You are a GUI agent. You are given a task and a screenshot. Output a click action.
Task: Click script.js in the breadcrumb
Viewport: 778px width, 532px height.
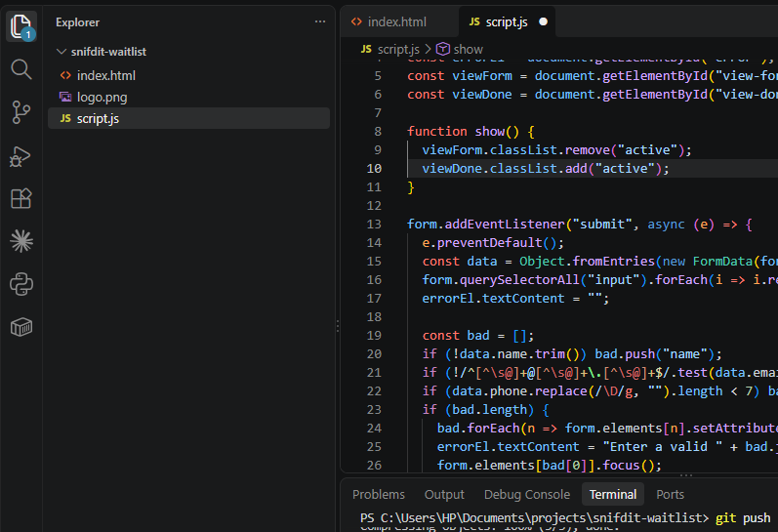tap(398, 49)
